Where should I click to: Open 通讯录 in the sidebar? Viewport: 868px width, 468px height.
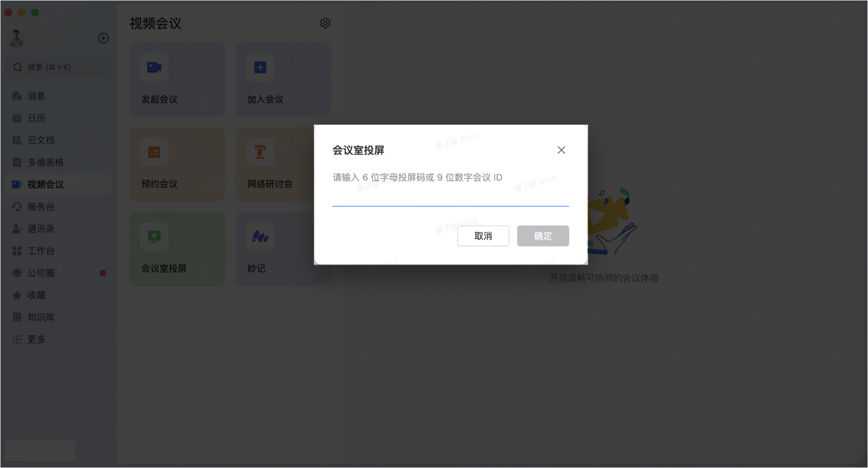(58, 229)
